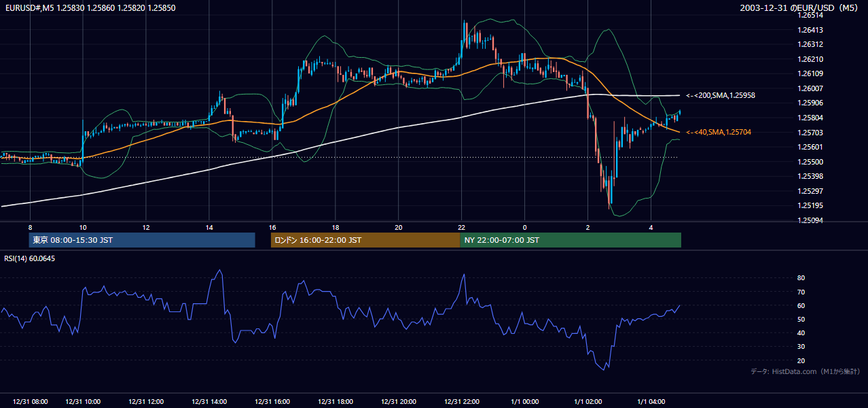The width and height of the screenshot is (868, 408).
Task: Click hour 10 on the price chart axis
Action: [83, 227]
